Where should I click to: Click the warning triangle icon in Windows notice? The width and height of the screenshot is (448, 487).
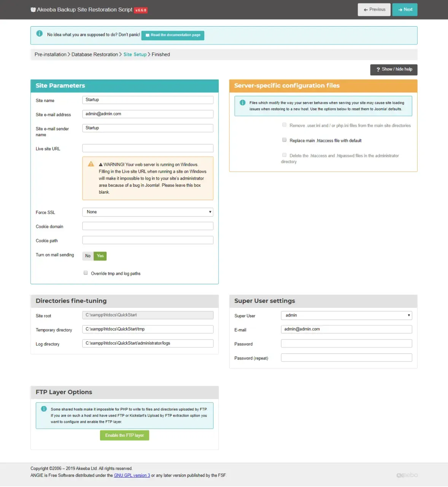(91, 164)
